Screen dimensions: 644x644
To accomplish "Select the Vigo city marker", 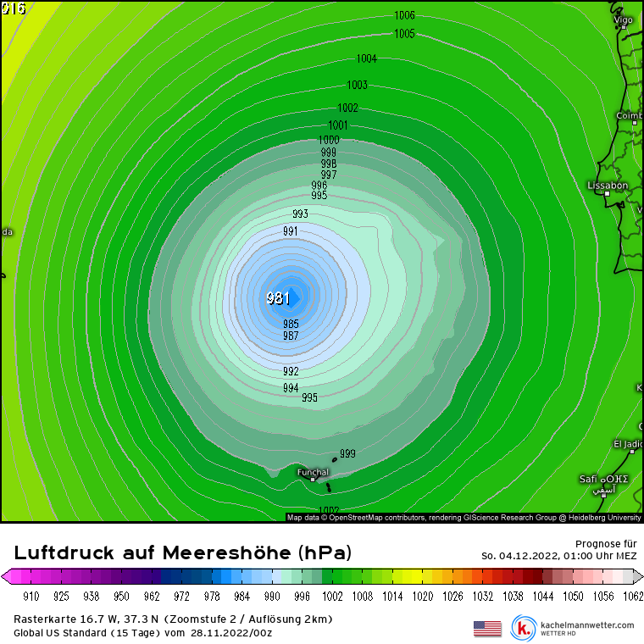I will [x=623, y=27].
